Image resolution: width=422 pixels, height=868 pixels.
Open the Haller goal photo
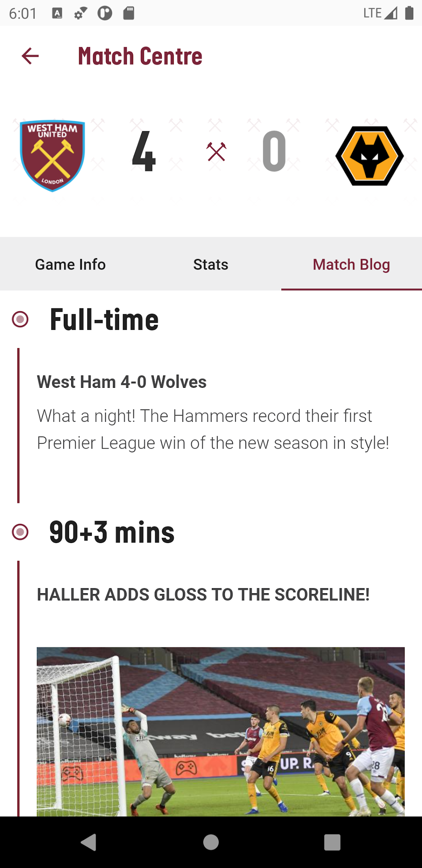click(x=221, y=731)
